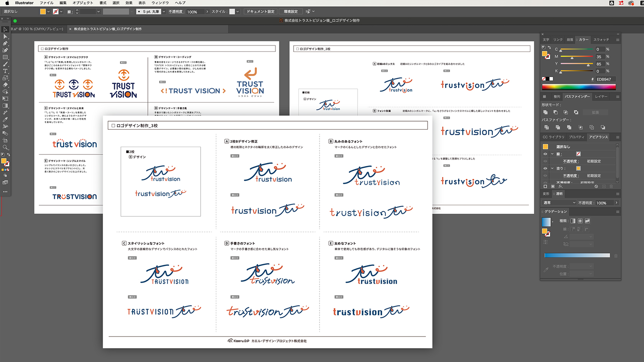Open the 効果 menu
644x362 pixels.
point(129,3)
